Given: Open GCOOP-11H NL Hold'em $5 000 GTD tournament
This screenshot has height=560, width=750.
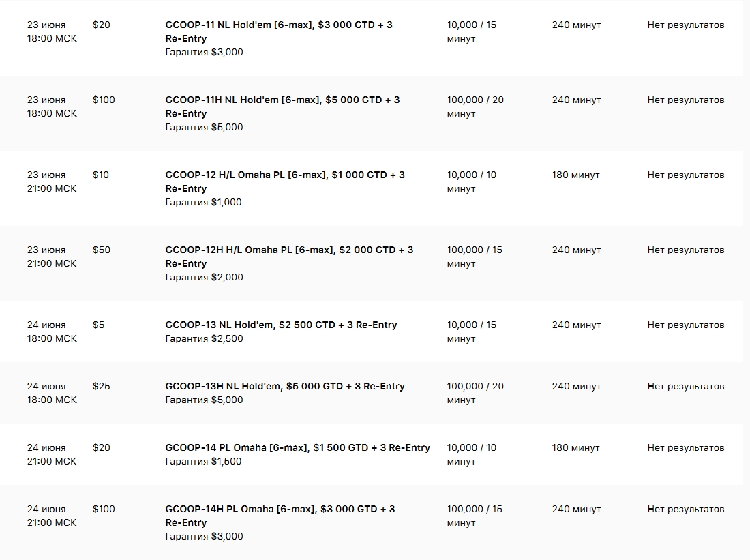Looking at the screenshot, I should click(283, 106).
